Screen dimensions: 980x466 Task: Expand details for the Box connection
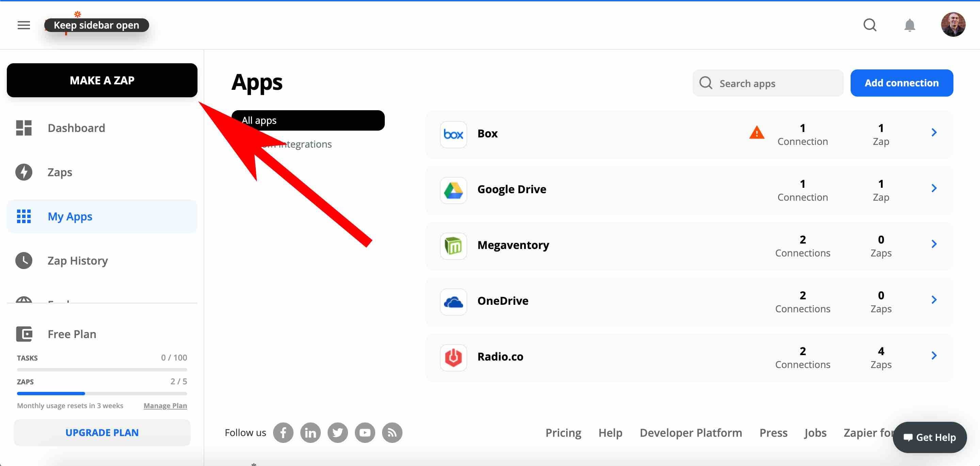coord(934,132)
